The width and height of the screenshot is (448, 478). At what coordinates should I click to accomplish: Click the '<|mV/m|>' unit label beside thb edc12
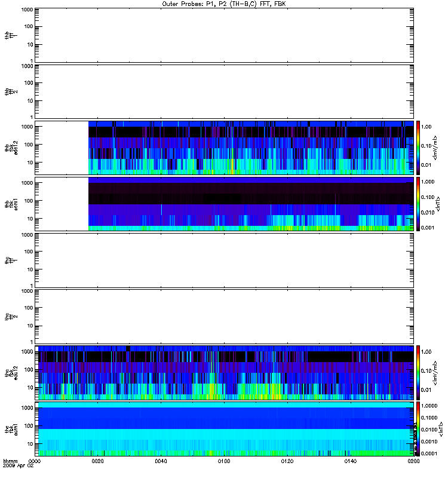pos(435,148)
